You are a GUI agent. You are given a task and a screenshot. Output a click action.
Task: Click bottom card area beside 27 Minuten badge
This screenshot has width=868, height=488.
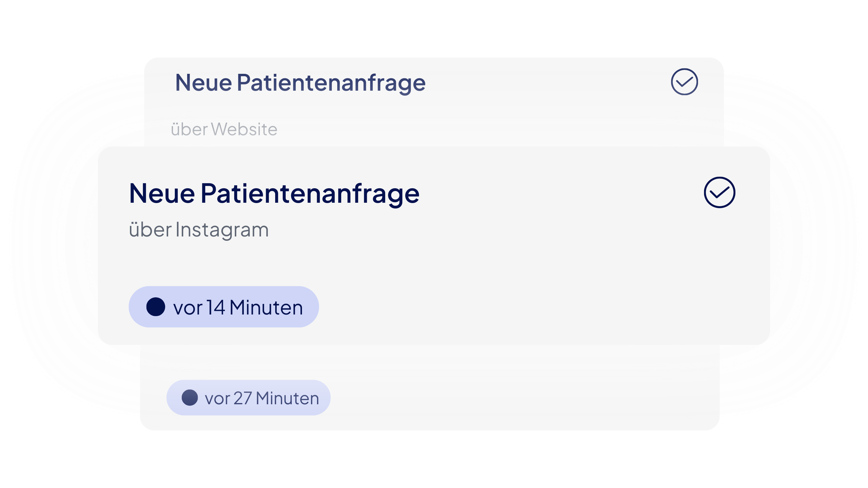click(505, 397)
